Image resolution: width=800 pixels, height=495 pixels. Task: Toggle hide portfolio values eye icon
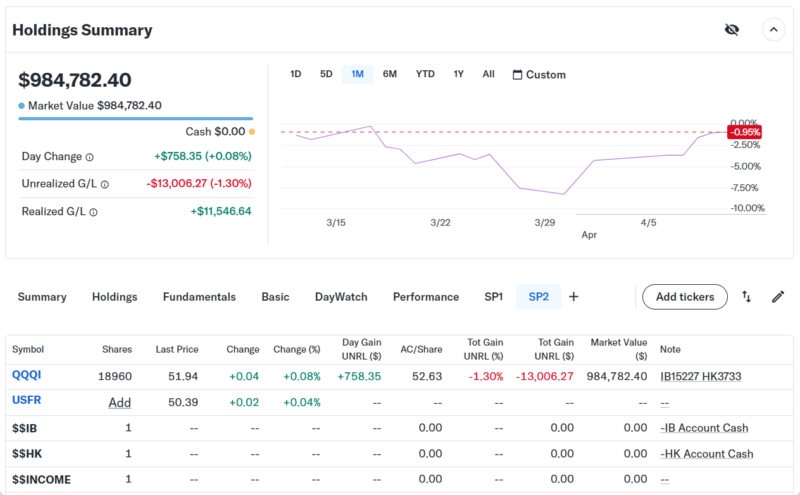pos(731,29)
